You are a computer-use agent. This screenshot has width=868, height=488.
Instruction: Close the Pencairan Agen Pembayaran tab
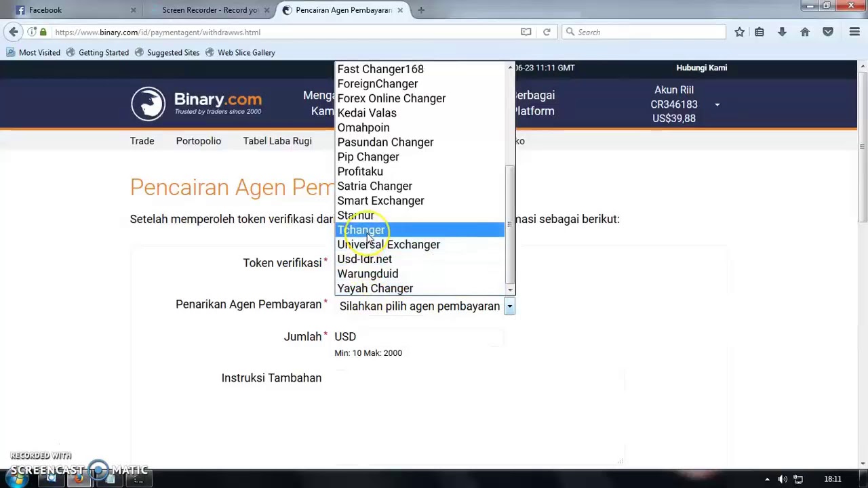(400, 10)
